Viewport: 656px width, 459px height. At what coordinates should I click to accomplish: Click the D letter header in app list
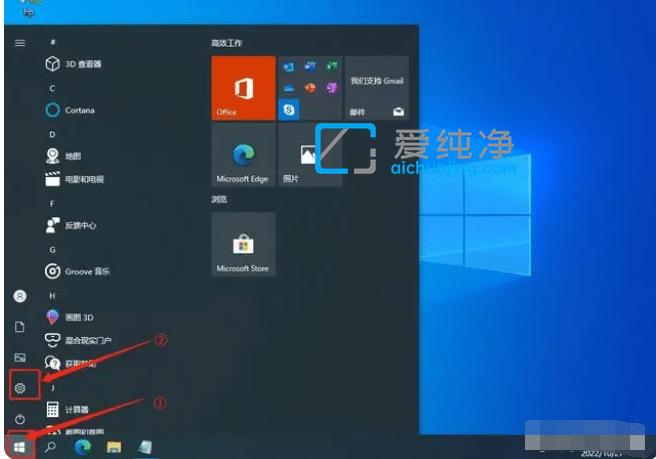pos(52,134)
